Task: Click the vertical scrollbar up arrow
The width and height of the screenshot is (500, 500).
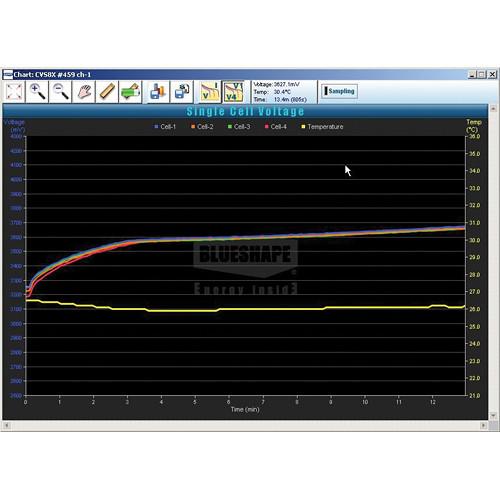Action: (493, 108)
